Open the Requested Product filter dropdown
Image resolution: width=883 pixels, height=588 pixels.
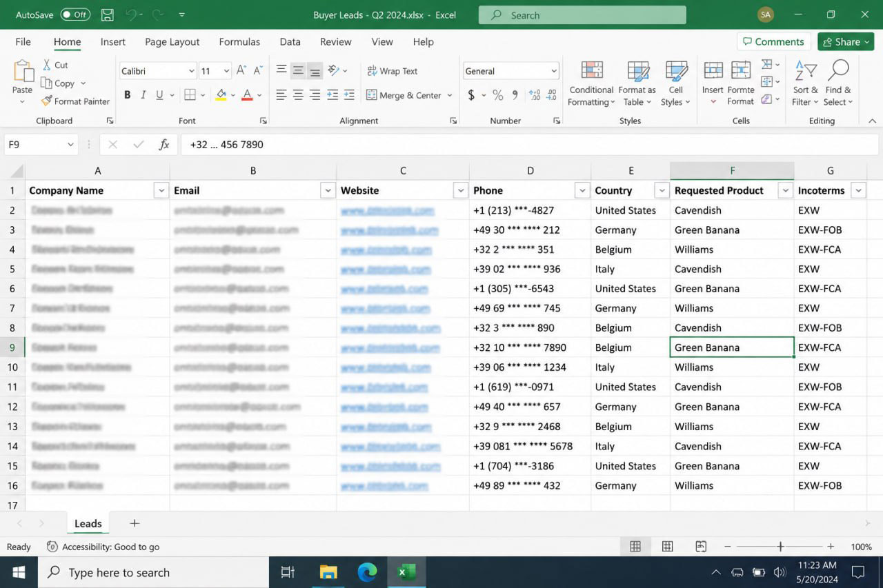(785, 191)
